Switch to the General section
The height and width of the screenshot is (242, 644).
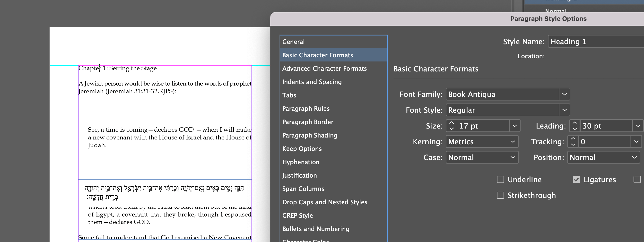click(293, 42)
